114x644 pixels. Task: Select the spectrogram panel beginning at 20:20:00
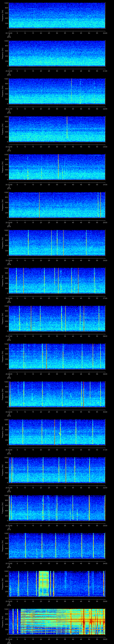(x=57, y=54)
